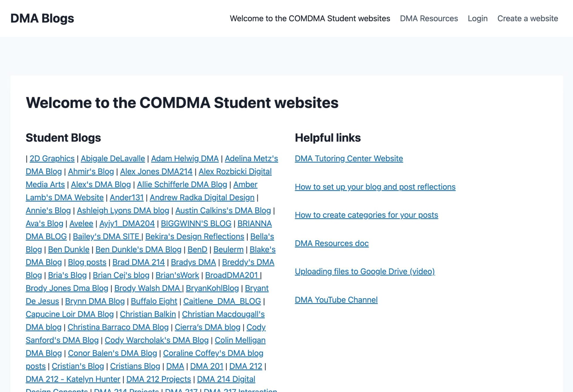Open Adam Helwig DMA blog
573x392 pixels.
pyautogui.click(x=185, y=159)
